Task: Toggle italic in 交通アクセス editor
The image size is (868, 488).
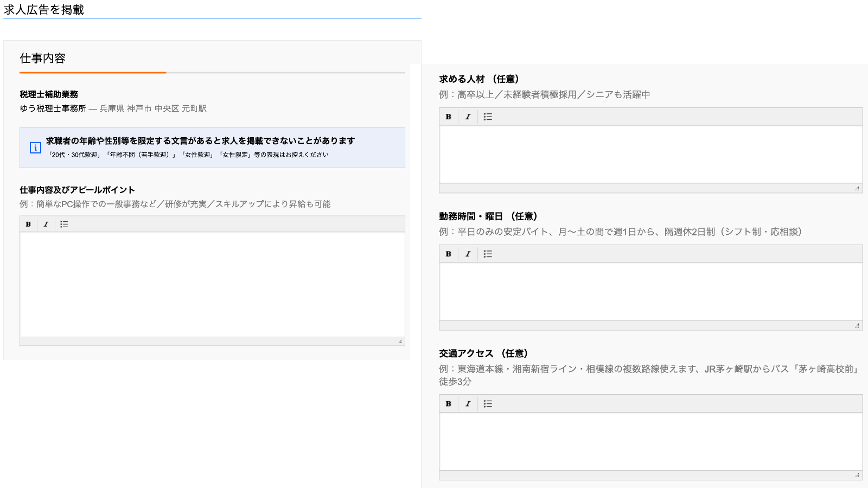Action: click(468, 404)
